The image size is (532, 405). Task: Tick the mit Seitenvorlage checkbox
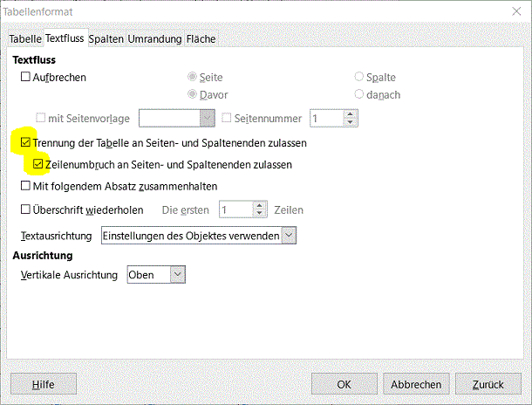pyautogui.click(x=40, y=118)
